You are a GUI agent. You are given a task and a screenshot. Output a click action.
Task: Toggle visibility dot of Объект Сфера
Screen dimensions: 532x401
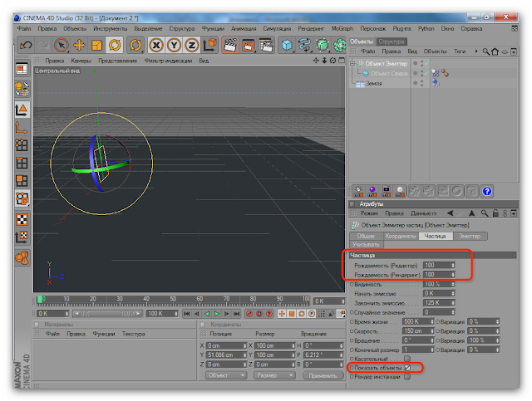pyautogui.click(x=415, y=73)
